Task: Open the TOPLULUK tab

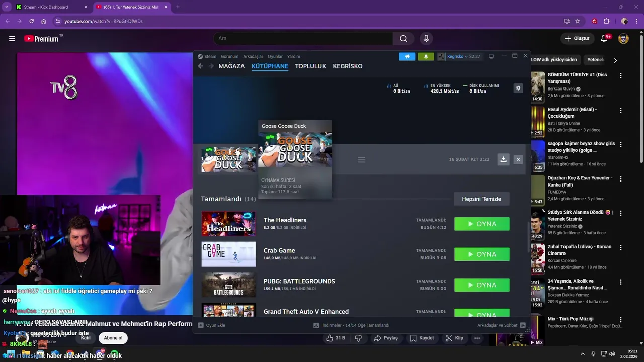Action: pyautogui.click(x=310, y=66)
